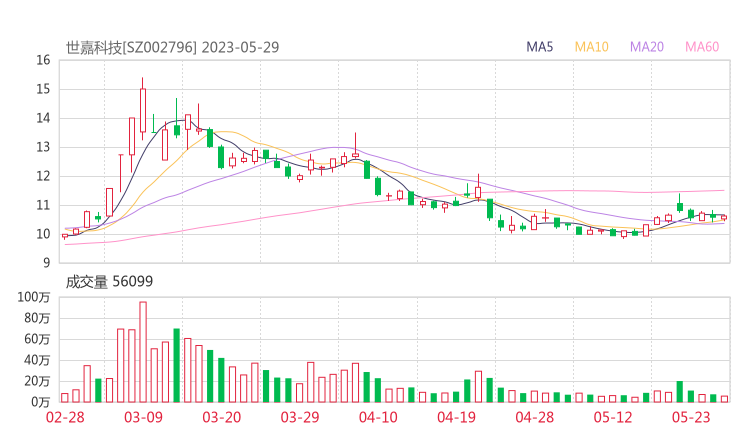Click the price axis label 13
Image resolution: width=740 pixels, height=440 pixels.
43,147
